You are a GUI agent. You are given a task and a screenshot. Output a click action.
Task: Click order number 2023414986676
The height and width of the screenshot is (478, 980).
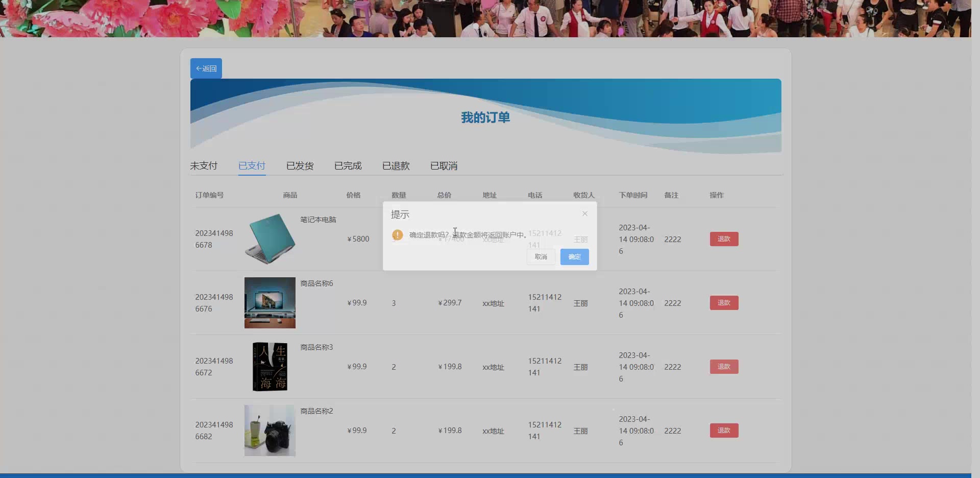(214, 303)
